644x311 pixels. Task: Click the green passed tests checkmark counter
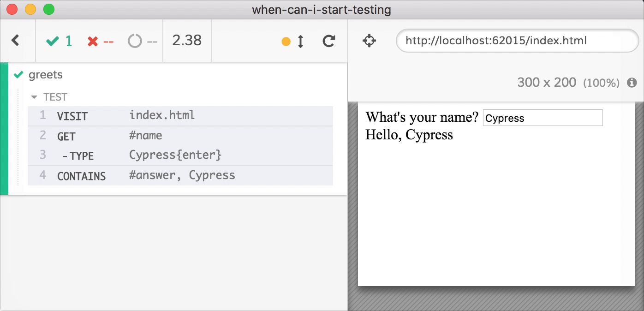click(x=59, y=41)
